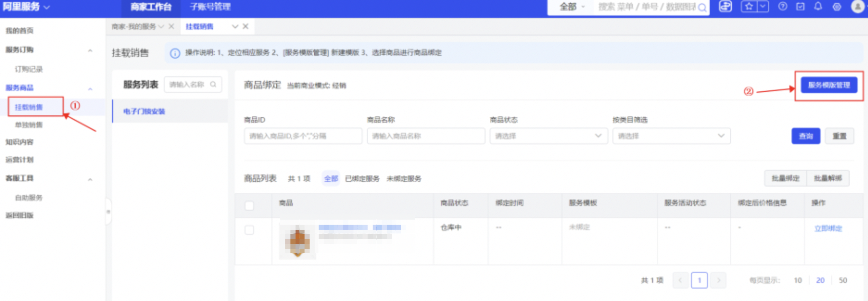The image size is (868, 301).
Task: Collapse the 服务商品 sidebar section
Action: pos(90,88)
